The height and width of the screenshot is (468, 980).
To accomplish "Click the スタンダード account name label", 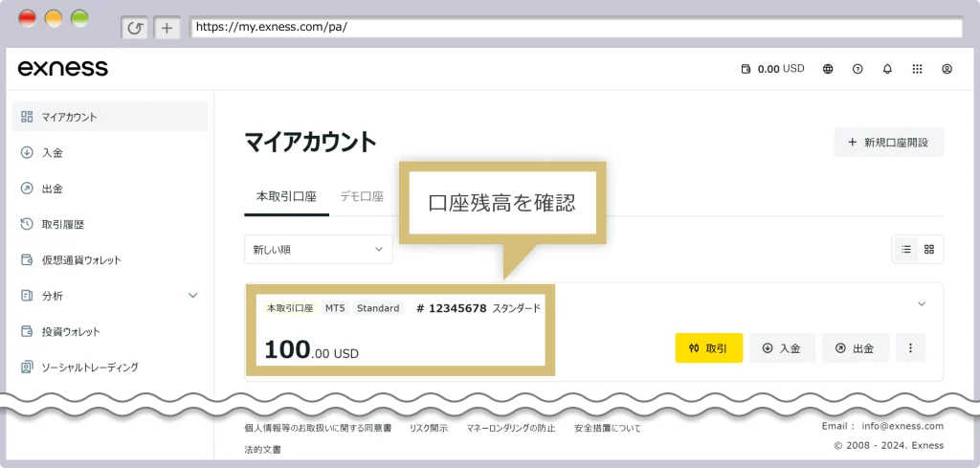I will [x=516, y=308].
